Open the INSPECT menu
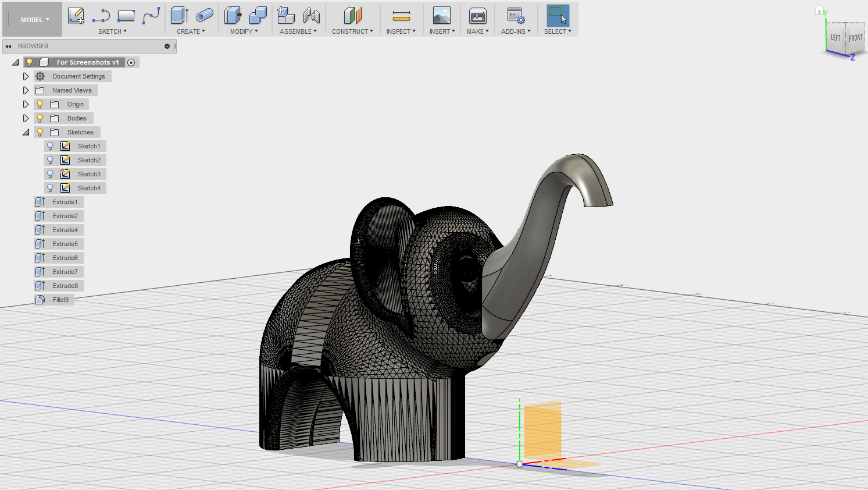 (x=401, y=31)
